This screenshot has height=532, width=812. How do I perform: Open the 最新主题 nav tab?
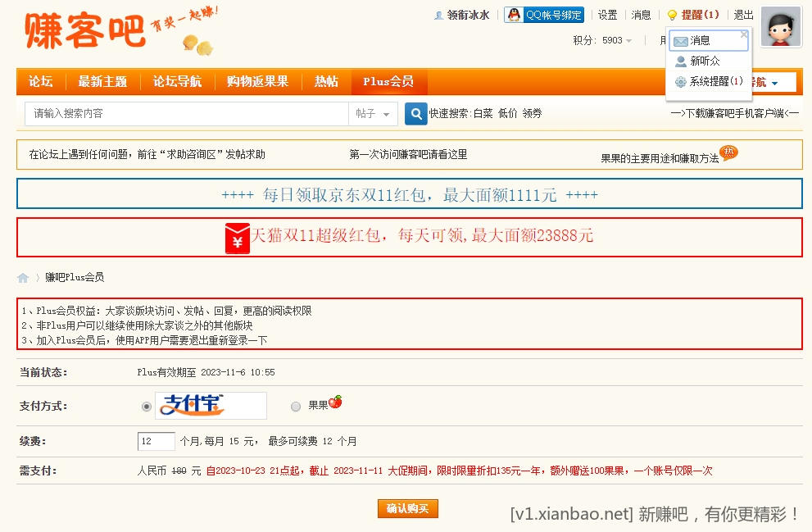[102, 81]
